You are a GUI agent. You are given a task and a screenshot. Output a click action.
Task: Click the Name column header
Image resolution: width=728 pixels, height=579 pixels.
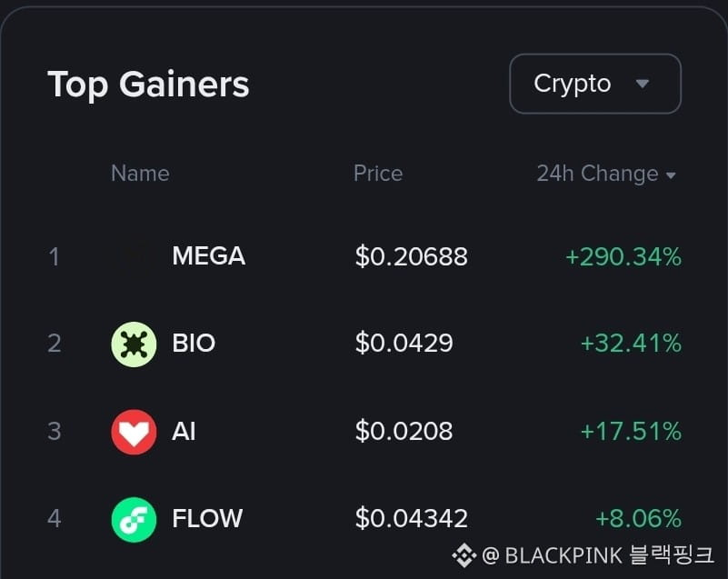tap(140, 174)
